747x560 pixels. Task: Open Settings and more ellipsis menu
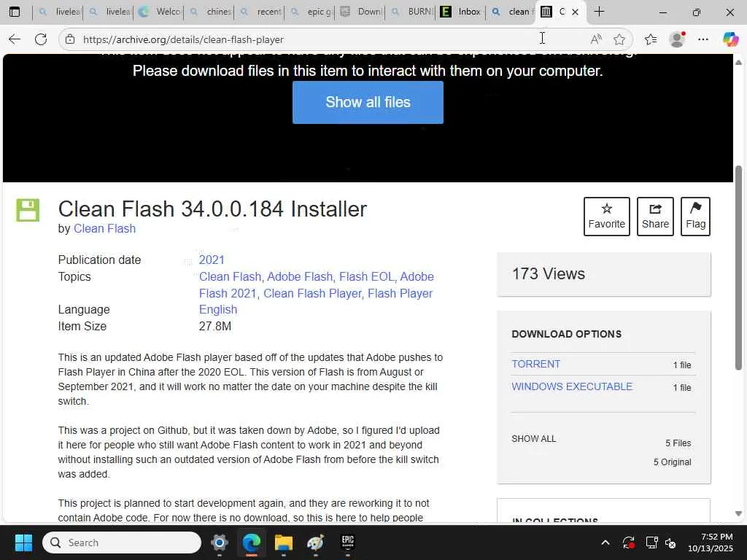[x=703, y=39]
